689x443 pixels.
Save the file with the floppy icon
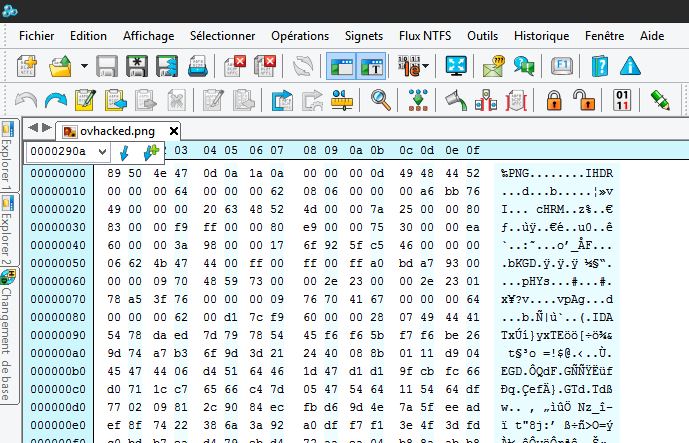click(107, 66)
